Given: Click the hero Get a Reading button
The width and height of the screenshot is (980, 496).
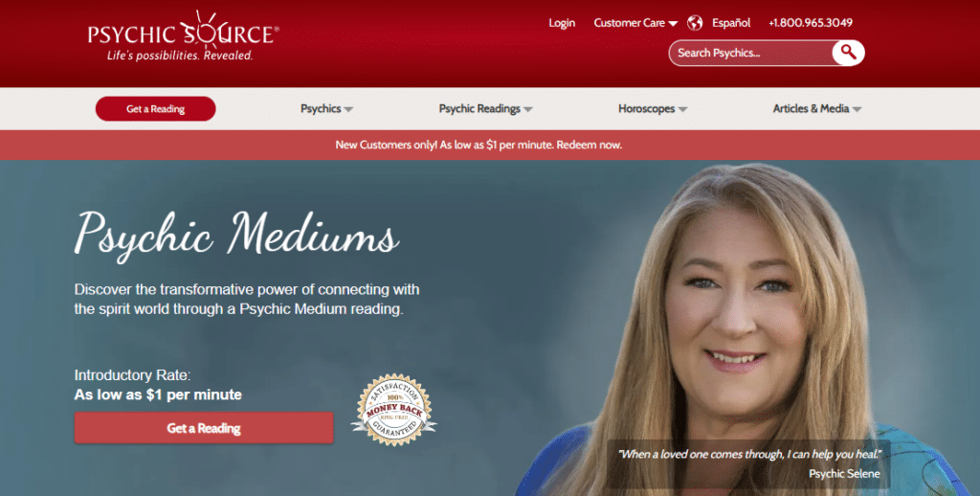Looking at the screenshot, I should click(204, 428).
